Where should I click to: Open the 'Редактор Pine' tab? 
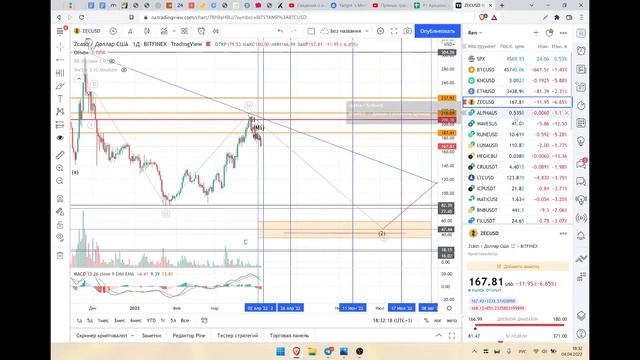(x=189, y=336)
